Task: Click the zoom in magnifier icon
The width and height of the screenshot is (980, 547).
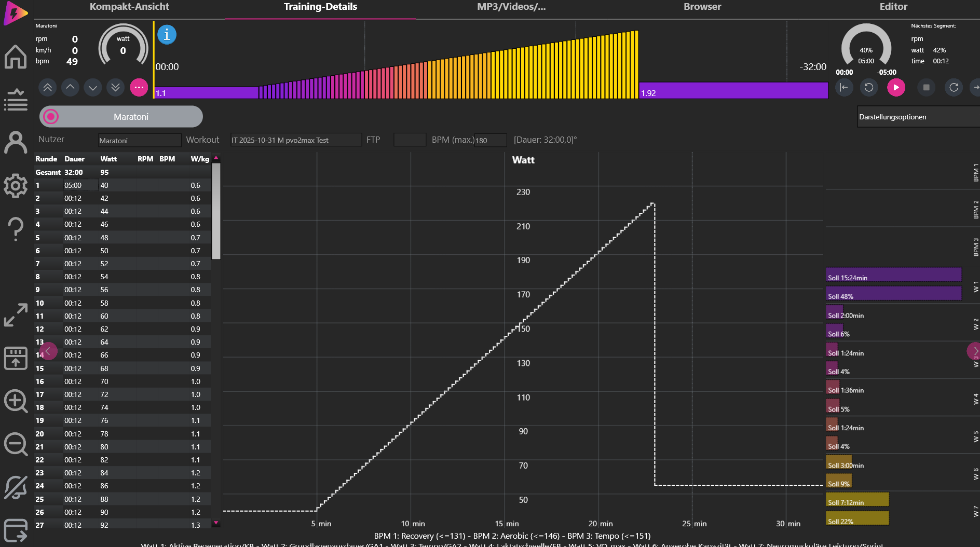Action: click(x=16, y=401)
